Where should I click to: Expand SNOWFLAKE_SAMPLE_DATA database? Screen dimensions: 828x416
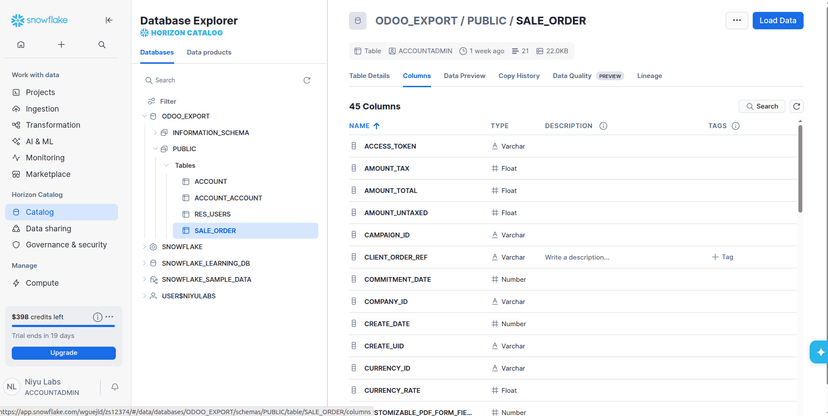click(x=144, y=279)
